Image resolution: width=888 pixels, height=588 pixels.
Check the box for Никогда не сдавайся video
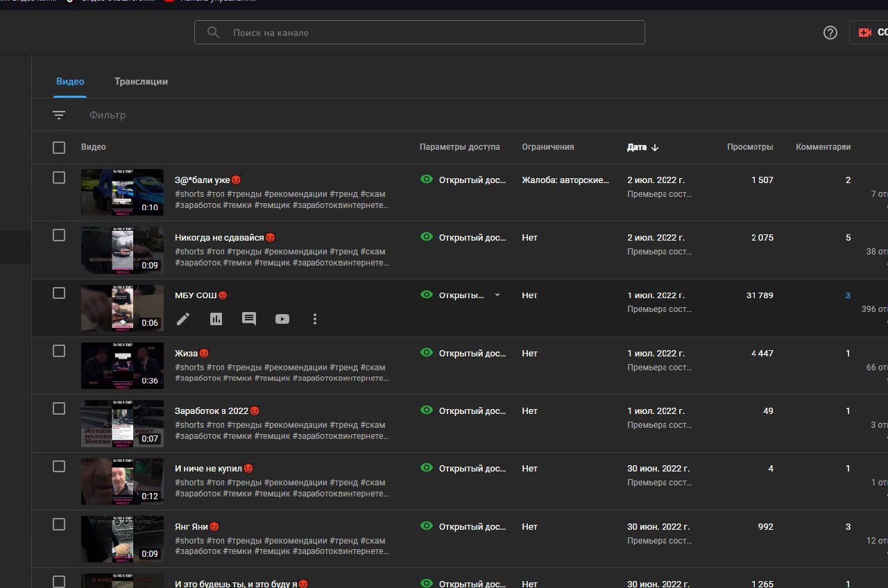59,236
